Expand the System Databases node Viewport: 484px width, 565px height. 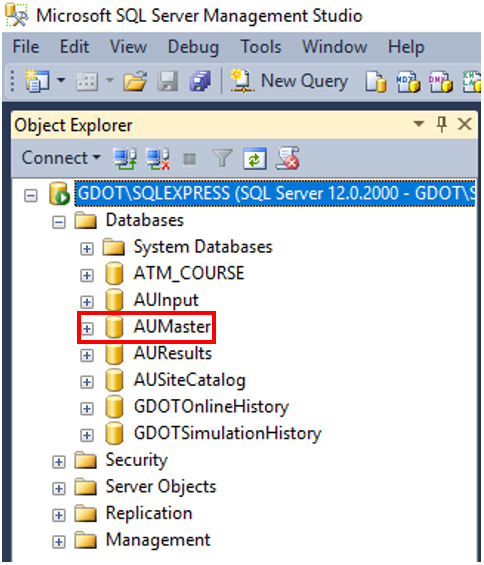click(87, 249)
